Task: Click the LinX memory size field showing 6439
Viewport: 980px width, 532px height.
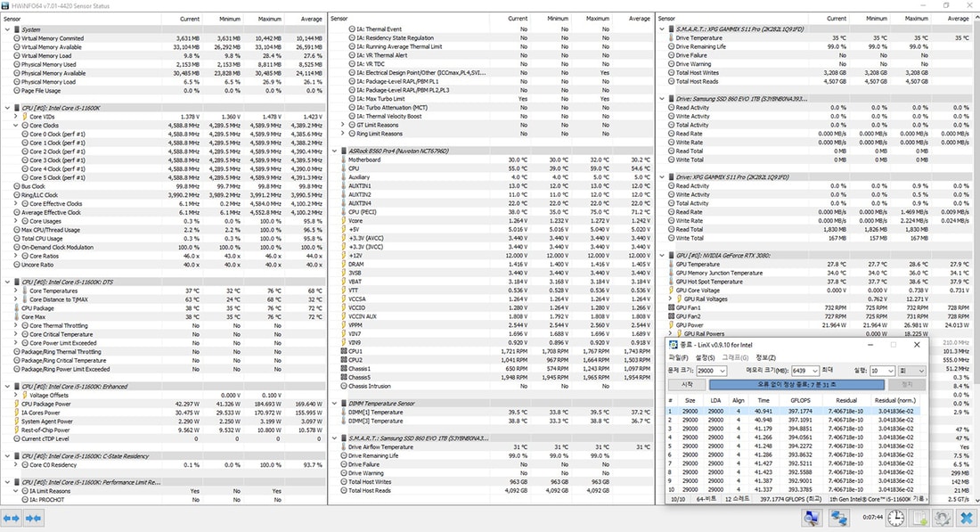Action: pos(803,371)
